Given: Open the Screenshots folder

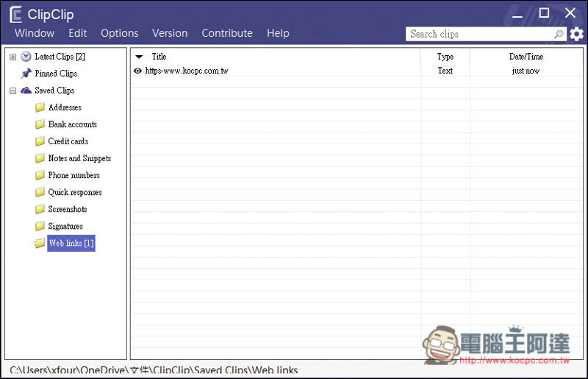Looking at the screenshot, I should click(68, 209).
